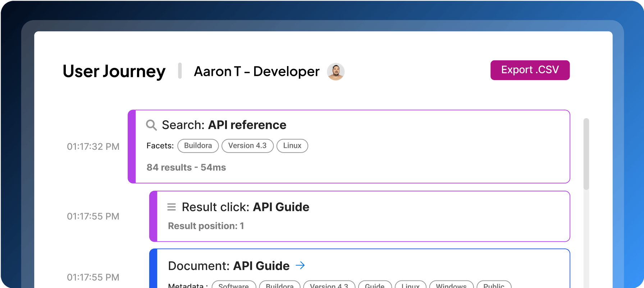Viewport: 644px width, 288px height.
Task: Click the Guide metadata tag
Action: coord(375,285)
